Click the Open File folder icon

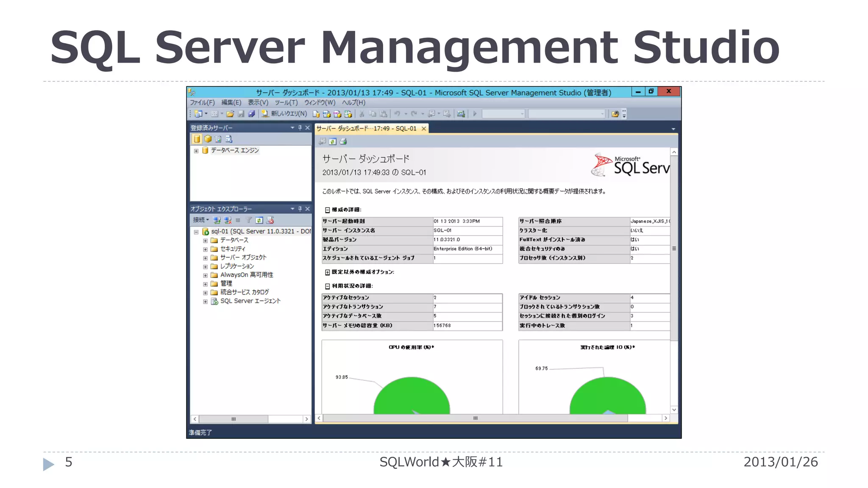tap(230, 114)
